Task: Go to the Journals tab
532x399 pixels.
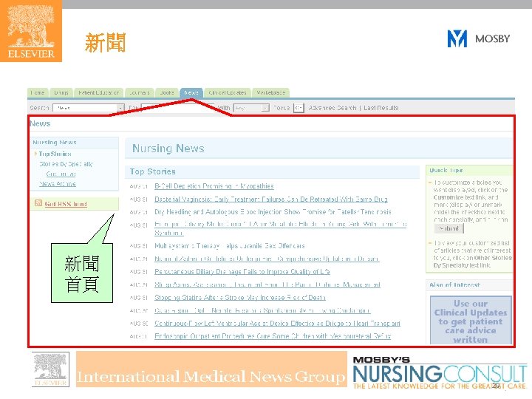Action: pos(140,92)
